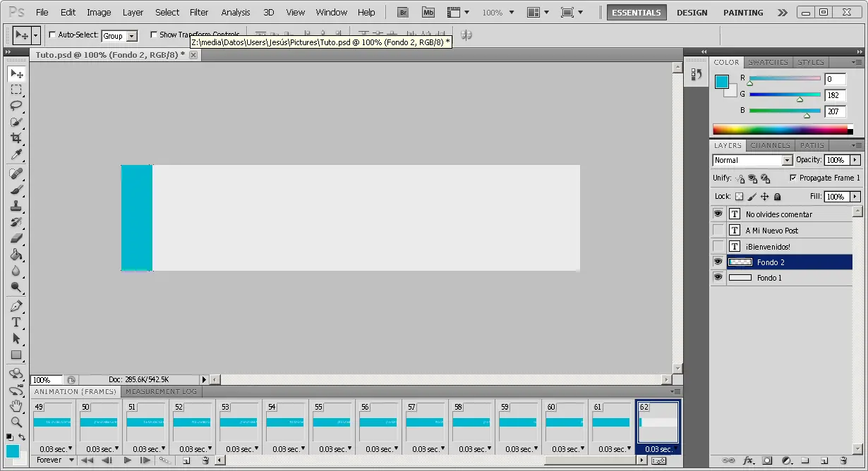Viewport: 868px width, 471px height.
Task: Select the Spot Healing Brush tool
Action: [x=16, y=173]
